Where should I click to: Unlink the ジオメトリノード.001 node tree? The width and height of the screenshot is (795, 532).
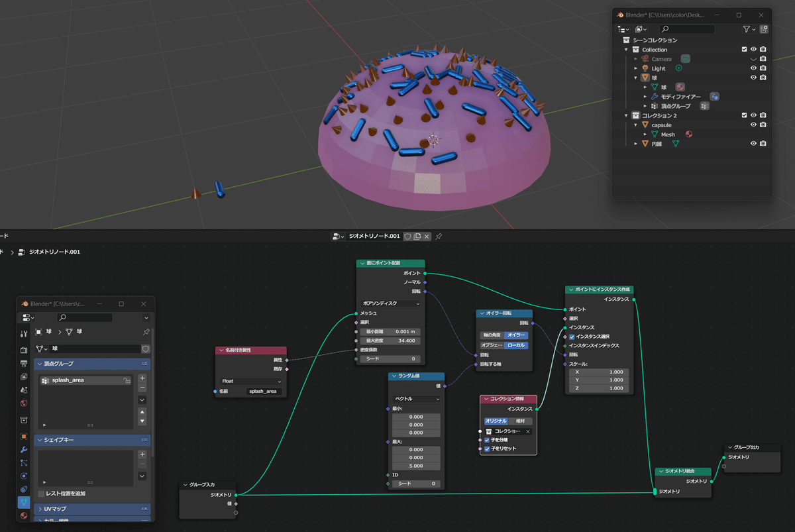pyautogui.click(x=427, y=237)
